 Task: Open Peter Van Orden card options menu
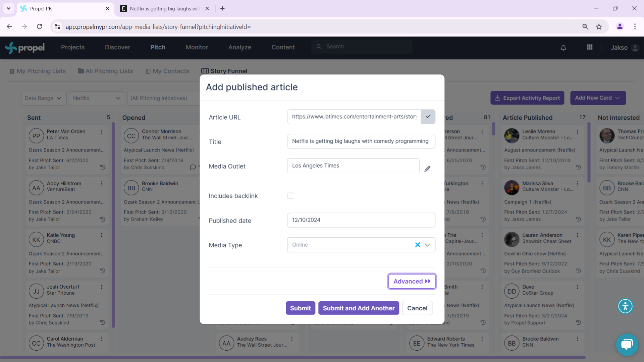[102, 132]
